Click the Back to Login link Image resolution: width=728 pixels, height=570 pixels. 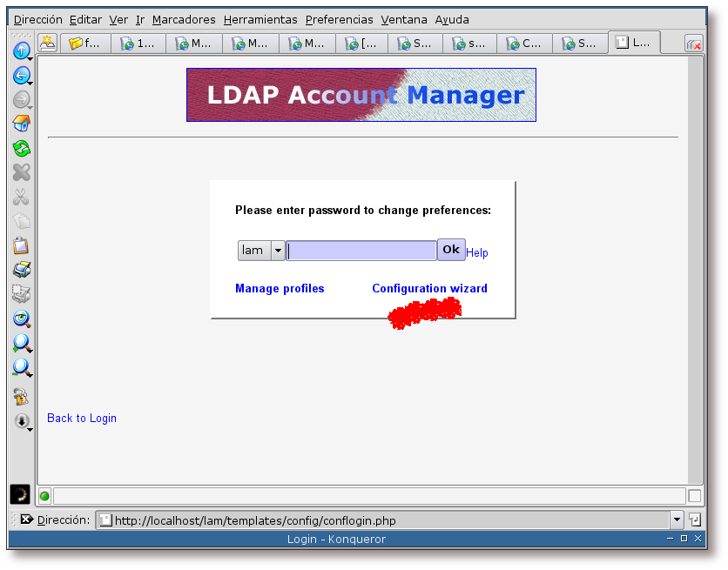coord(82,418)
